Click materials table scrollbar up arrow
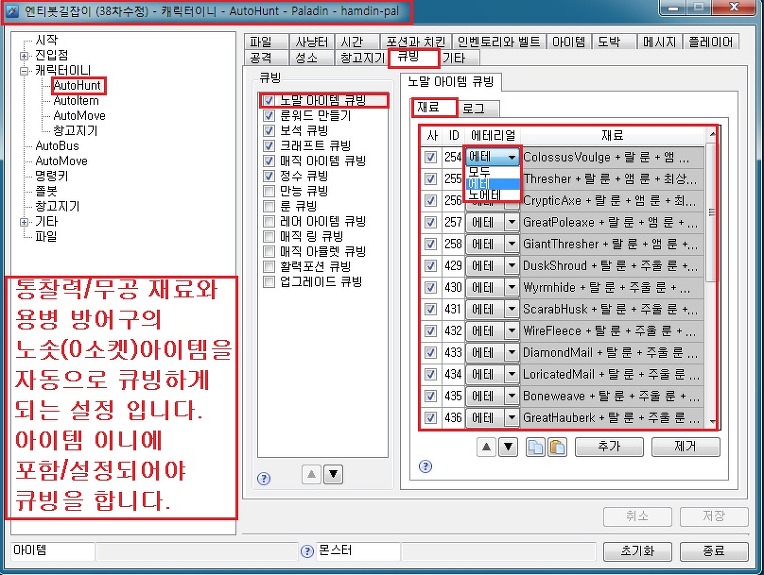The width and height of the screenshot is (764, 575). [x=712, y=134]
